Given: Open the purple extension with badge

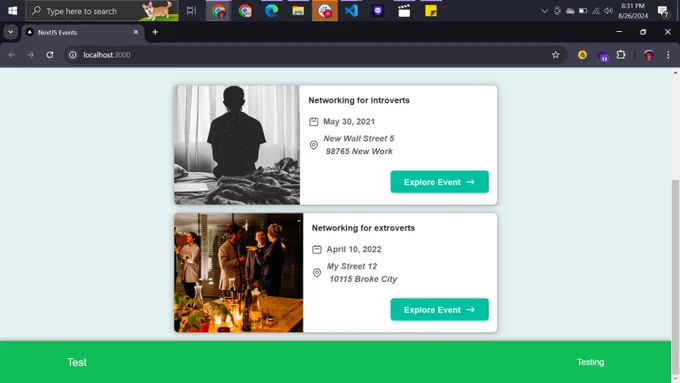Looking at the screenshot, I should pos(602,56).
